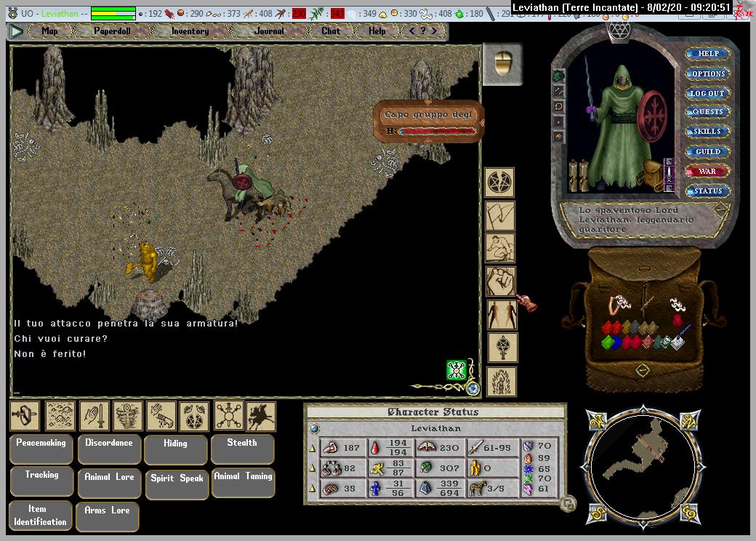This screenshot has height=541, width=756.
Task: Use the Peacemaking skill button
Action: (41, 449)
